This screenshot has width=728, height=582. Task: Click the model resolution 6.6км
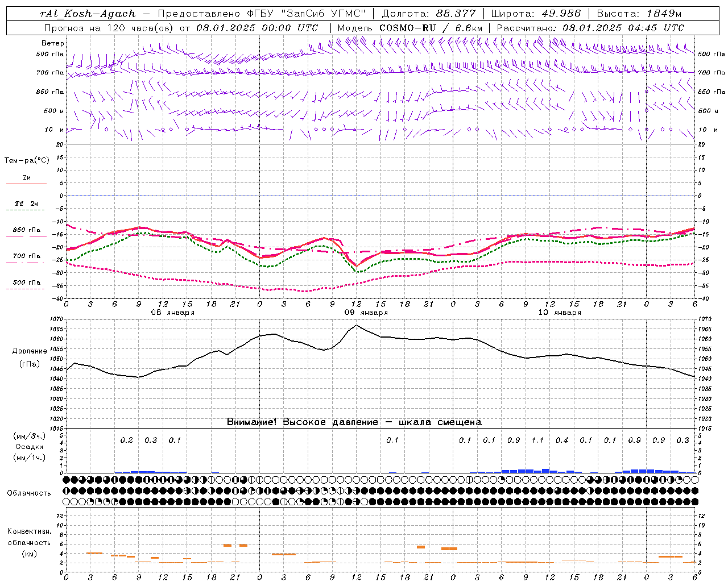pos(469,28)
